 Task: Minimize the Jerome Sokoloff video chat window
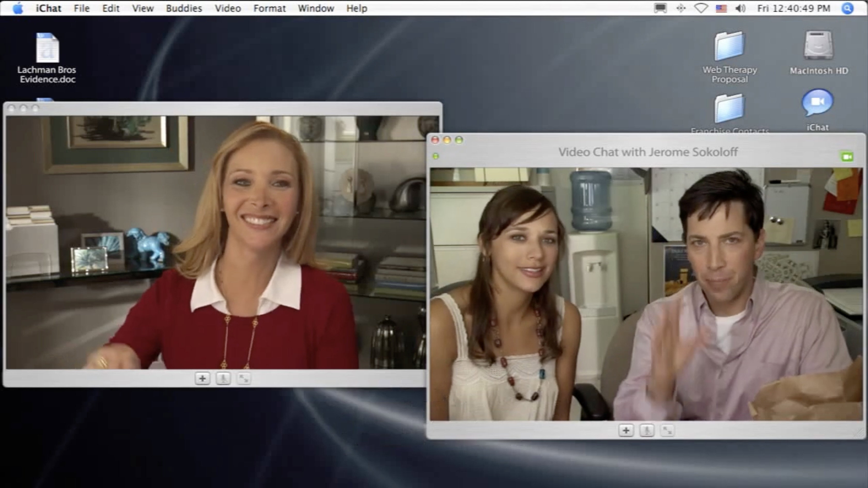447,140
